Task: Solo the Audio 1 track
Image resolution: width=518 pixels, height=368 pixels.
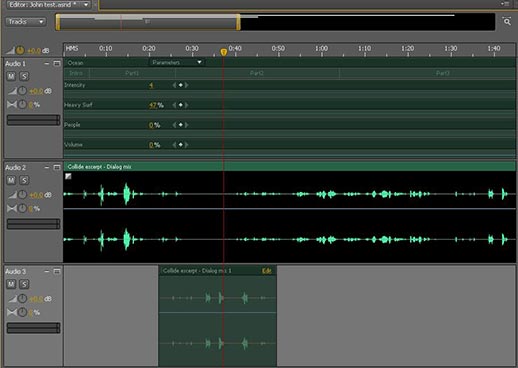Action: click(x=24, y=76)
